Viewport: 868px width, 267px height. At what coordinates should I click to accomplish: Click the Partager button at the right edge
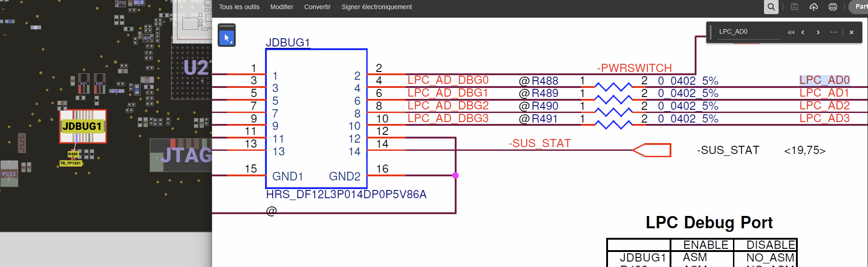point(858,7)
